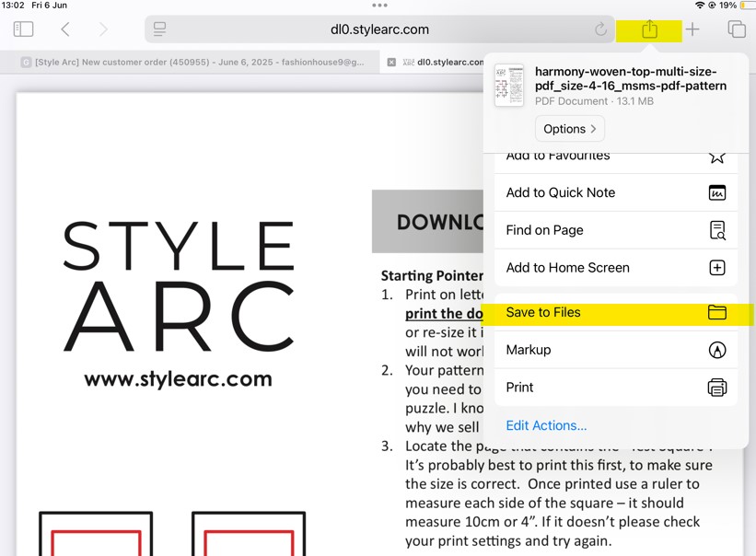Reload the page with the refresh icon
756x556 pixels.
(x=600, y=29)
